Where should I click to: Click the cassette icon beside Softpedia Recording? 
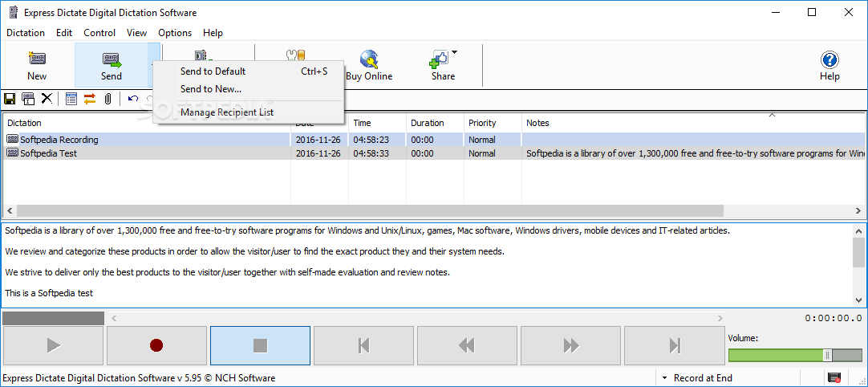pyautogui.click(x=13, y=140)
